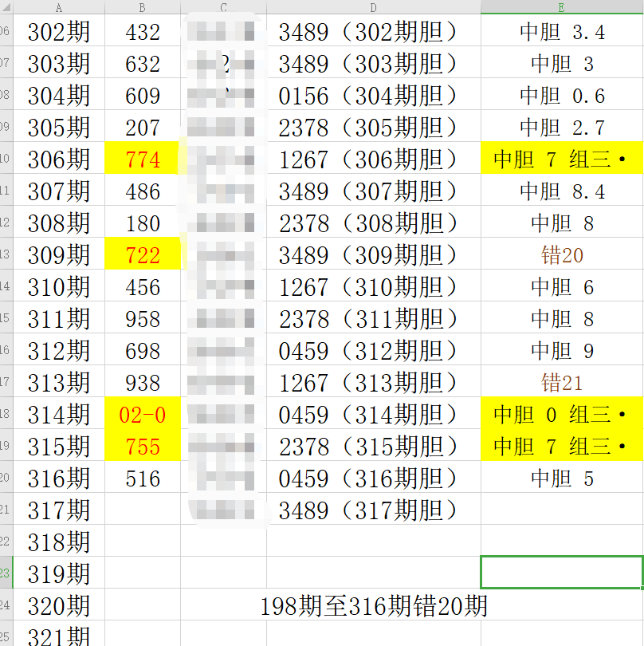The image size is (644, 646).
Task: Click value 958 in column B
Action: point(143,318)
